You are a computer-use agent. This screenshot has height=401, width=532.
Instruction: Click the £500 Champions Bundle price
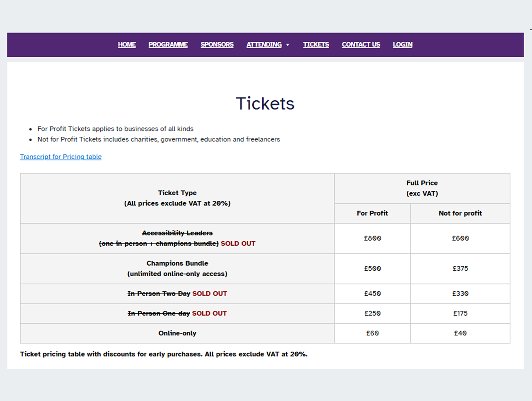pyautogui.click(x=372, y=269)
